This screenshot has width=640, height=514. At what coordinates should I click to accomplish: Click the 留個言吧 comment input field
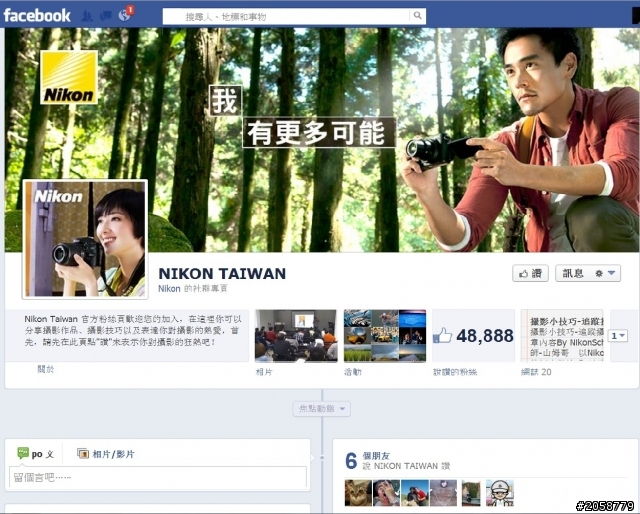click(158, 477)
